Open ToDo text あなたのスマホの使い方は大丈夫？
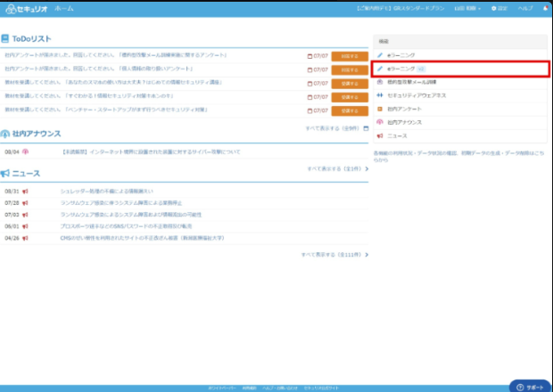 pos(113,82)
